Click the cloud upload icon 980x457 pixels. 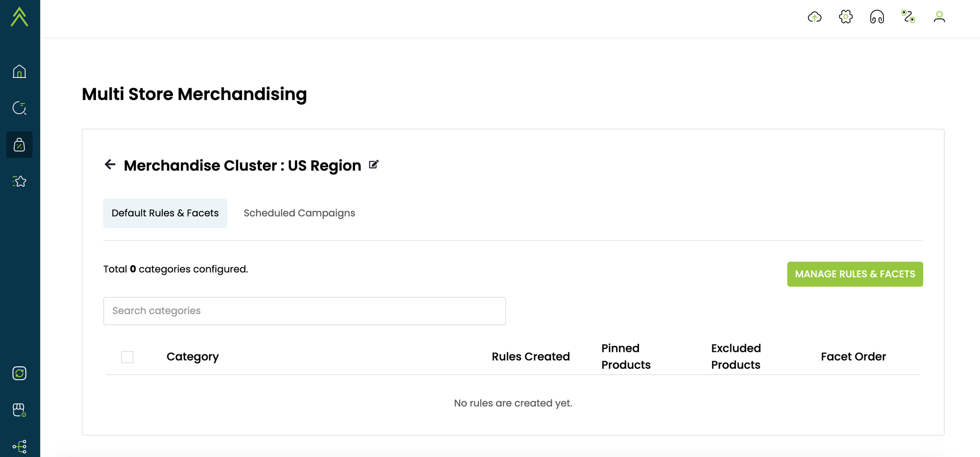pos(815,17)
